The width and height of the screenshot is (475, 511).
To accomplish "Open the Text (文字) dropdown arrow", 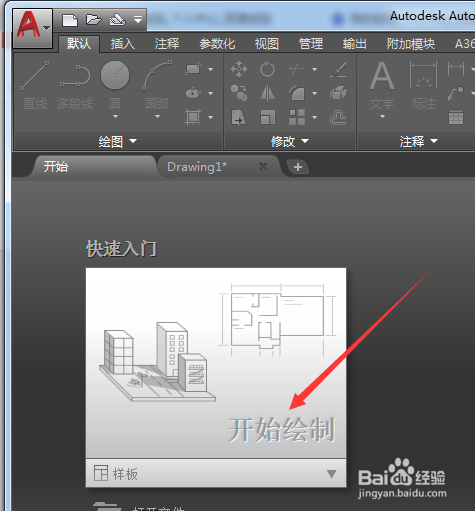I will [382, 116].
